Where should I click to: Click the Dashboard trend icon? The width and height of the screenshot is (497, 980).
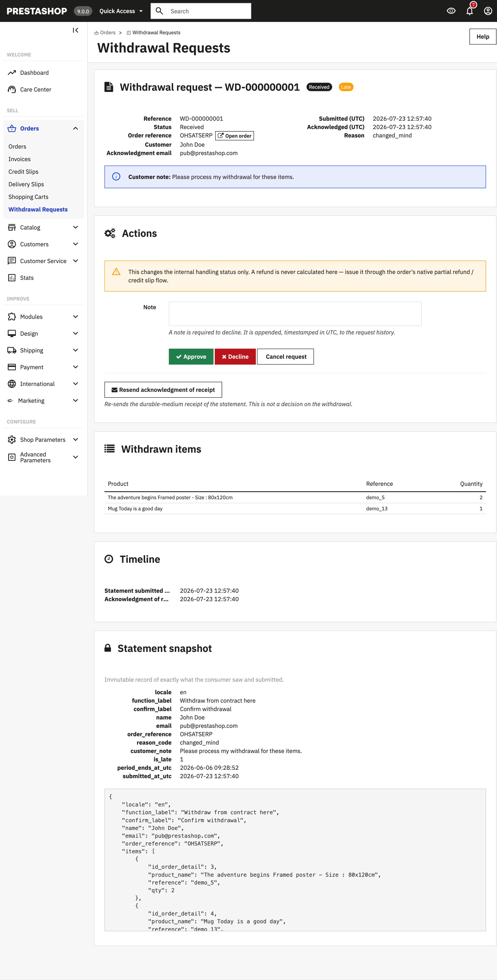pos(12,73)
